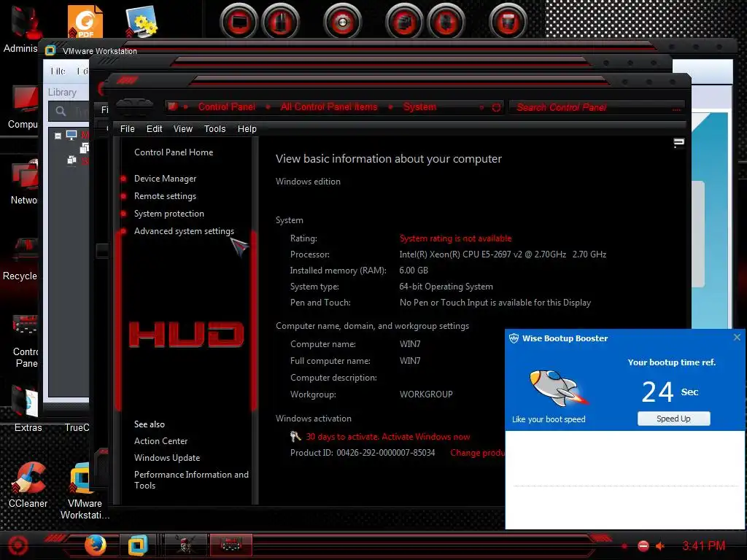
Task: Click the Wise Bootup Booster shield logo
Action: point(514,338)
